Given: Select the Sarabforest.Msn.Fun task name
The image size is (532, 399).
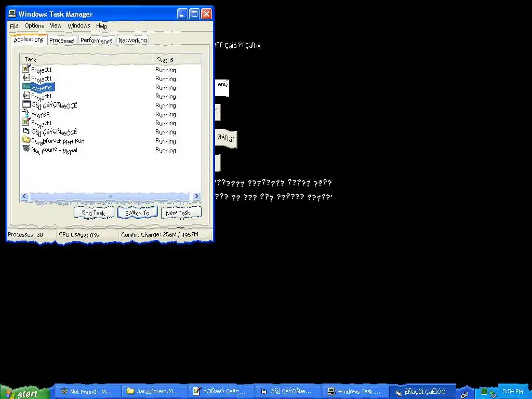Looking at the screenshot, I should [x=58, y=141].
